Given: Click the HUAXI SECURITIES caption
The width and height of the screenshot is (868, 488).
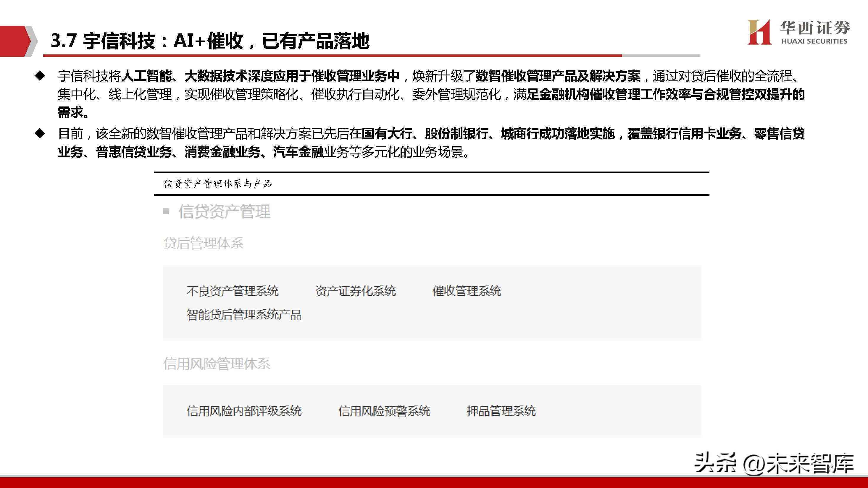Looking at the screenshot, I should click(814, 41).
